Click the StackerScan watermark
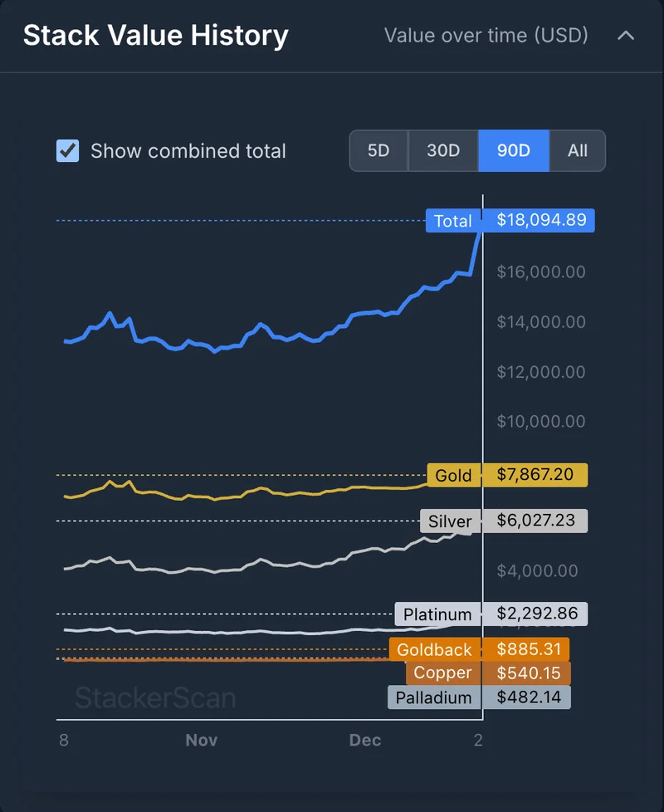This screenshot has width=664, height=812. coord(154,698)
